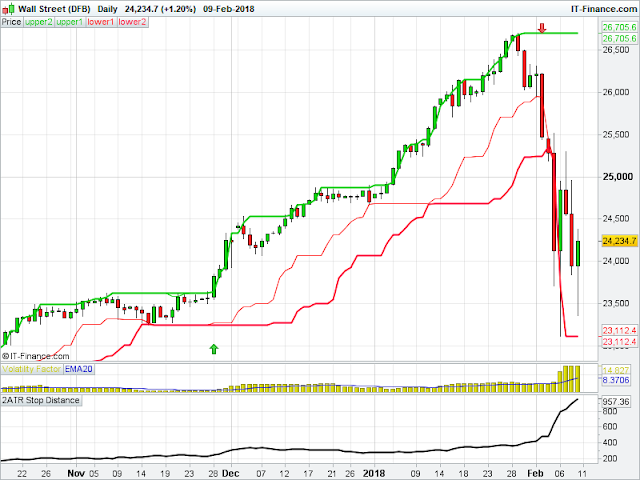Click the IT-Finance.com text at the top right
640x480 pixels.
coord(604,9)
